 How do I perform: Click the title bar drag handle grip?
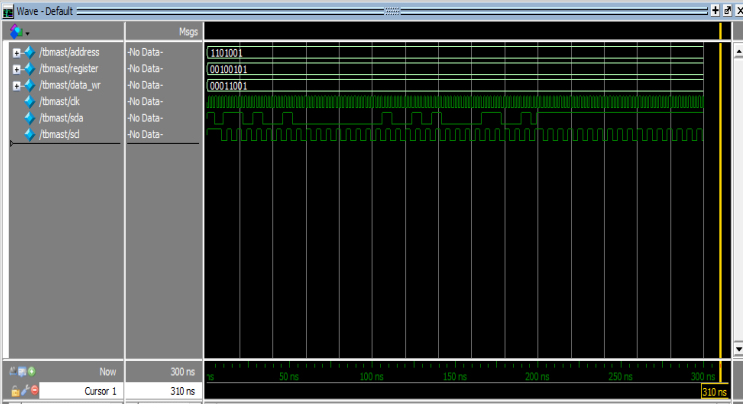tap(392, 11)
